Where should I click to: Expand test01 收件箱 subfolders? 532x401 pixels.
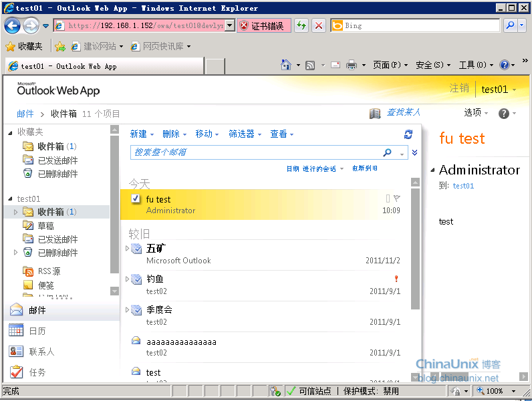15,212
